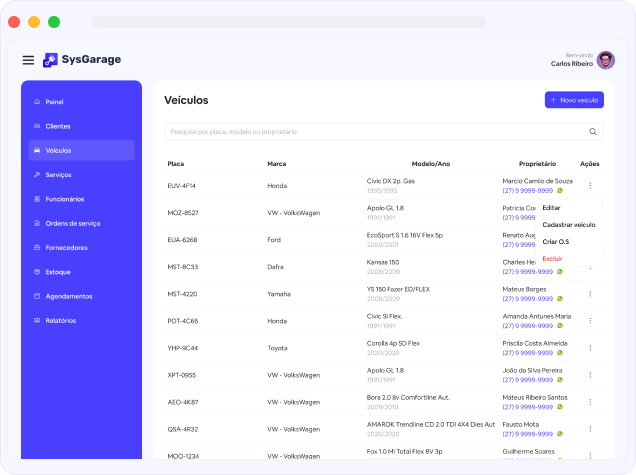Click the WhatsApp icon for Mateus Borges
Viewport: 636px width, 475px height.
[x=560, y=298]
